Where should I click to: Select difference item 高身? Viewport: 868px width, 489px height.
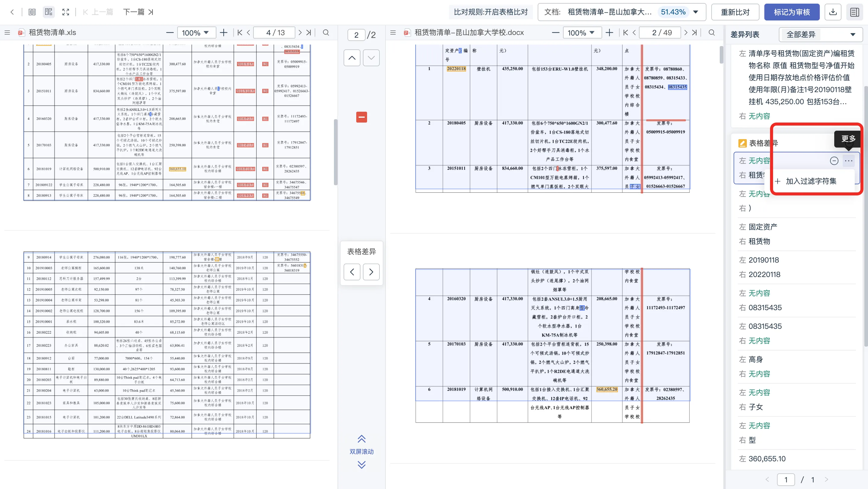coord(797,366)
